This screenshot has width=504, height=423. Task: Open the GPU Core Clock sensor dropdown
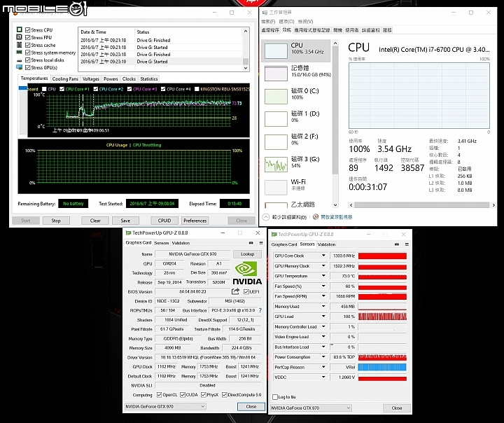coord(323,256)
